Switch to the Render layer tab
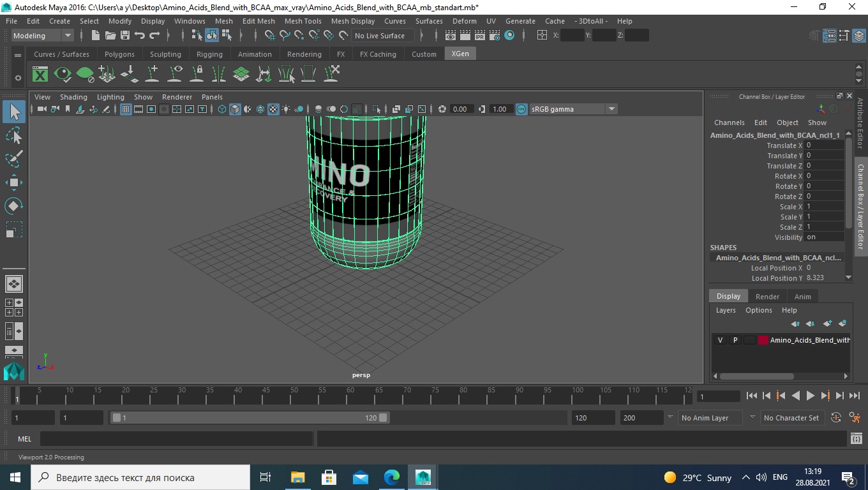Viewport: 868px width, 490px height. [x=767, y=297]
